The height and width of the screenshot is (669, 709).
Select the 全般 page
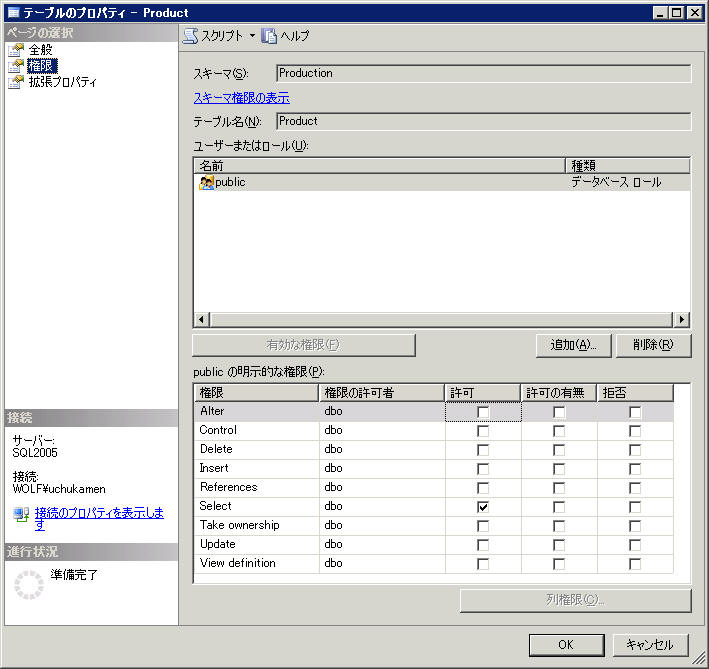pyautogui.click(x=41, y=50)
